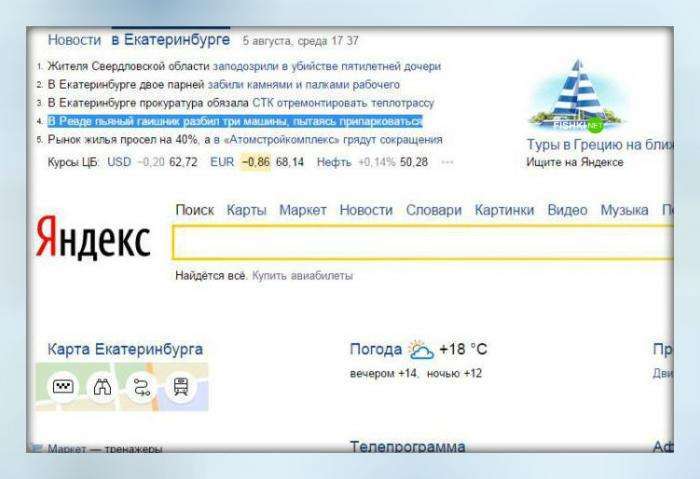Switch to Новости tab in news block
The height and width of the screenshot is (479, 700).
tap(75, 40)
